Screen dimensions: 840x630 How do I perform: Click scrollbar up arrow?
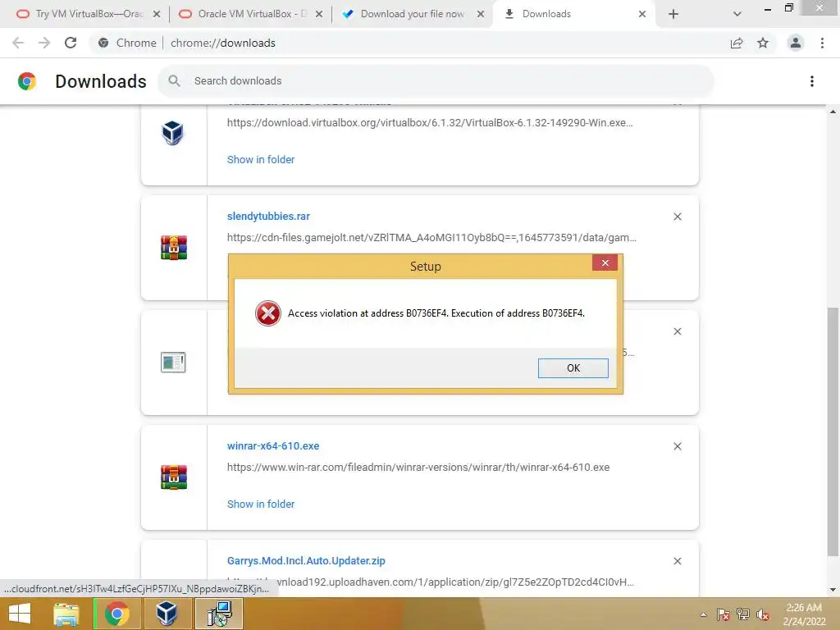click(833, 112)
